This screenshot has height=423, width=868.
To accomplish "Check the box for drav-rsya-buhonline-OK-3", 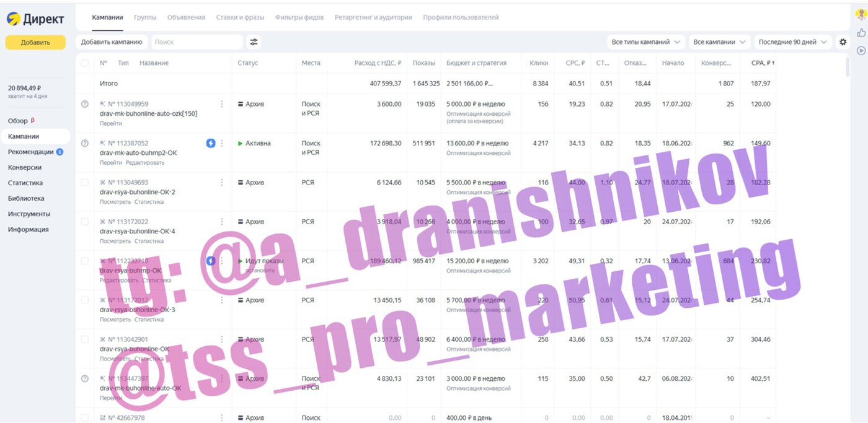I will (x=85, y=300).
